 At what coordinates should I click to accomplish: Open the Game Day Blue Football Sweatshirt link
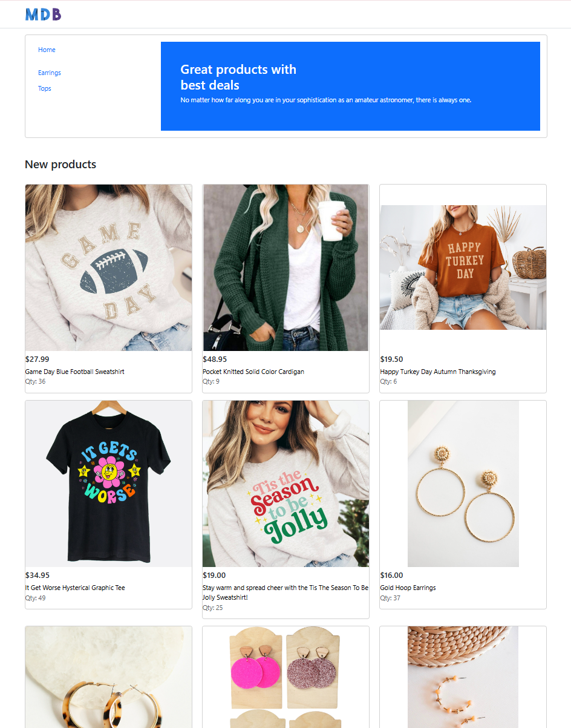75,372
